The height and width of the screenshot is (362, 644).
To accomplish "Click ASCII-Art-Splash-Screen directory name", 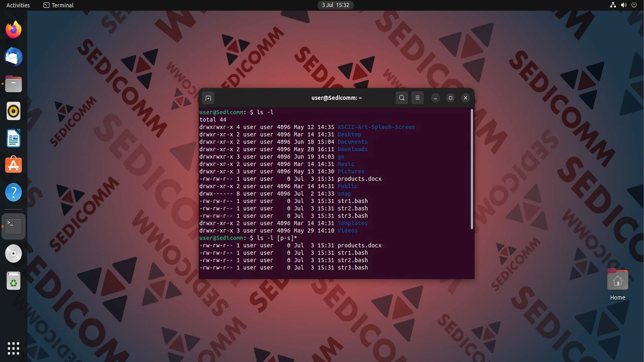I will point(376,127).
